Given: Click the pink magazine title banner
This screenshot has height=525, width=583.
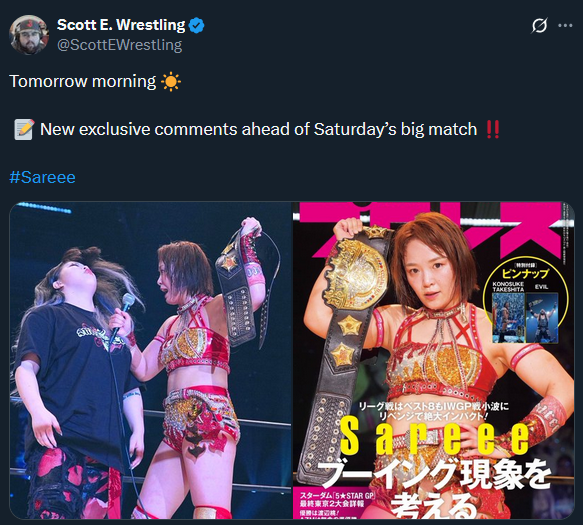Looking at the screenshot, I should [x=433, y=229].
